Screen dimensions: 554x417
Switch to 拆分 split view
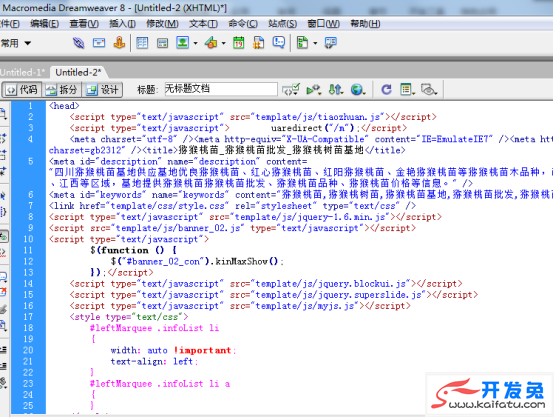click(62, 90)
